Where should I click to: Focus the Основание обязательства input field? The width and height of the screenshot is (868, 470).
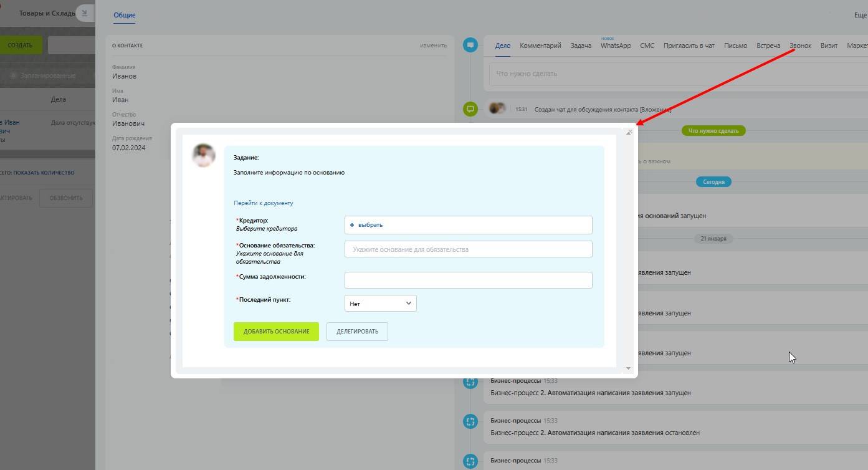pos(469,249)
